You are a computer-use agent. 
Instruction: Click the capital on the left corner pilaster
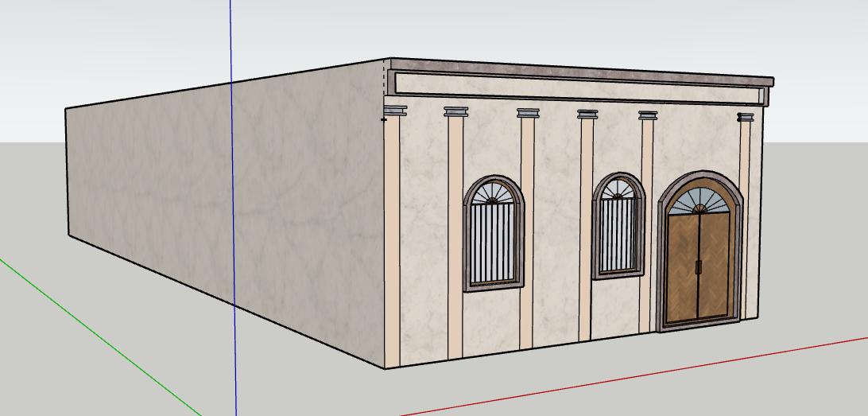tap(395, 111)
